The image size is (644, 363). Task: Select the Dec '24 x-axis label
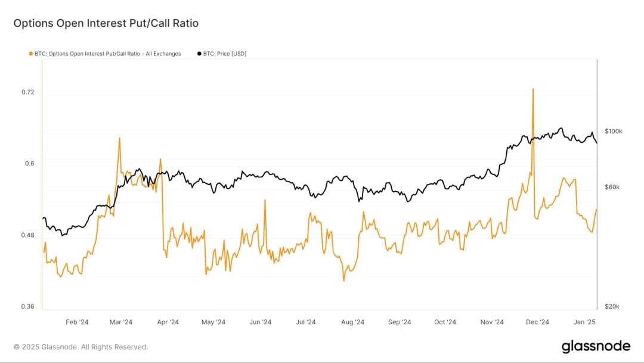(x=537, y=322)
